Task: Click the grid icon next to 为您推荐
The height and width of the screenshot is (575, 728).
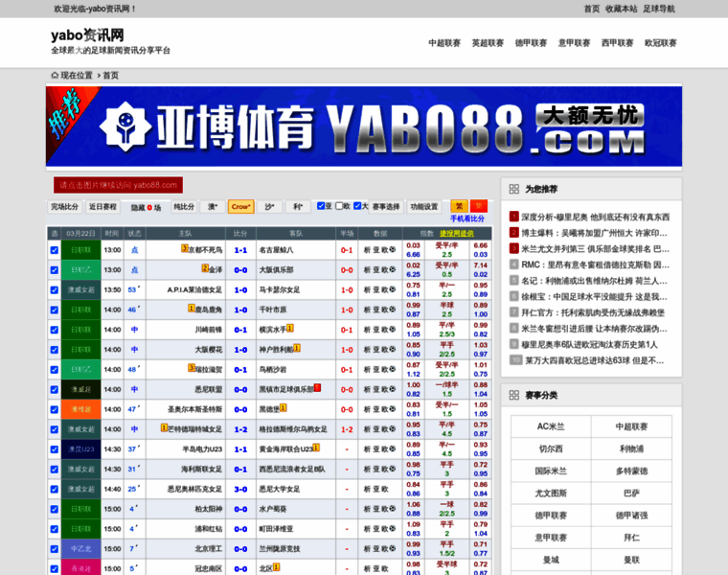Action: [x=514, y=189]
